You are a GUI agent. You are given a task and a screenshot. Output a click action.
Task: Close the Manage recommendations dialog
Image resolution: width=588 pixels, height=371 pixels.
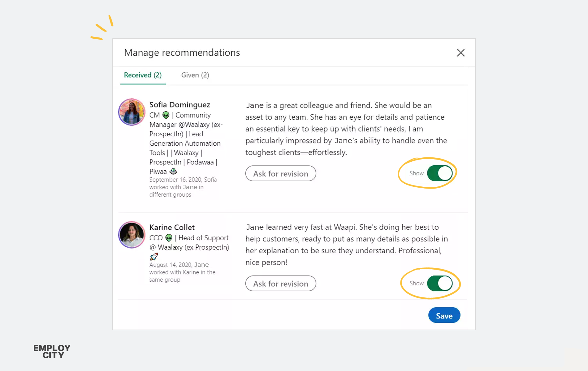[x=460, y=53]
